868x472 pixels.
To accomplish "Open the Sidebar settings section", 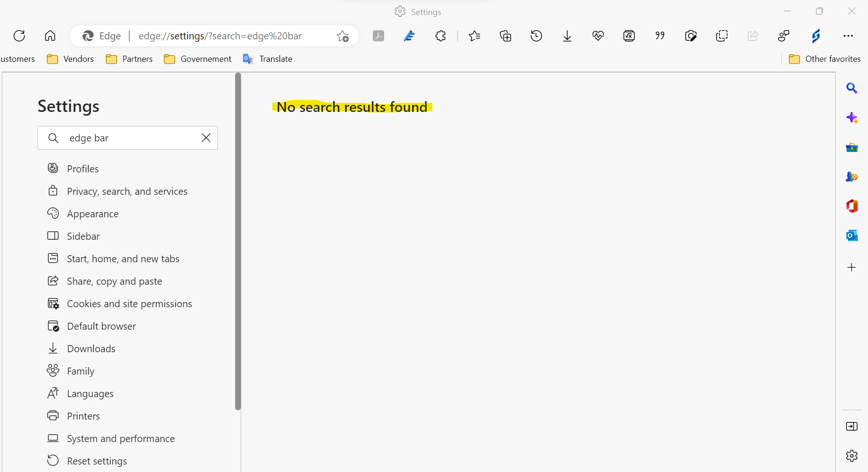I will (x=74, y=236).
